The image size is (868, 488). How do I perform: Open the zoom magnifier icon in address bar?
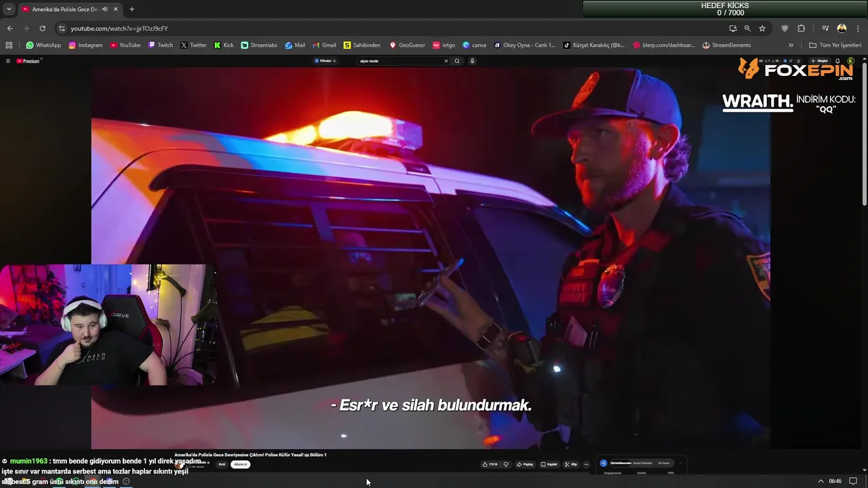[x=747, y=28]
